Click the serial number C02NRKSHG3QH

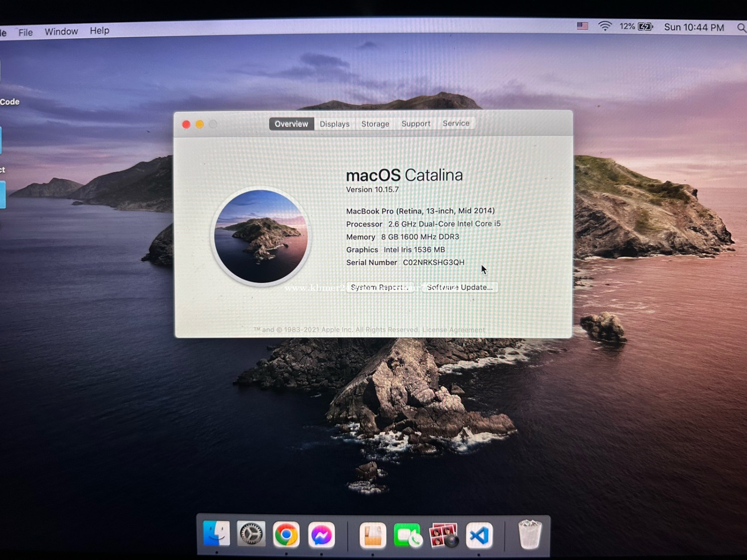(x=433, y=262)
